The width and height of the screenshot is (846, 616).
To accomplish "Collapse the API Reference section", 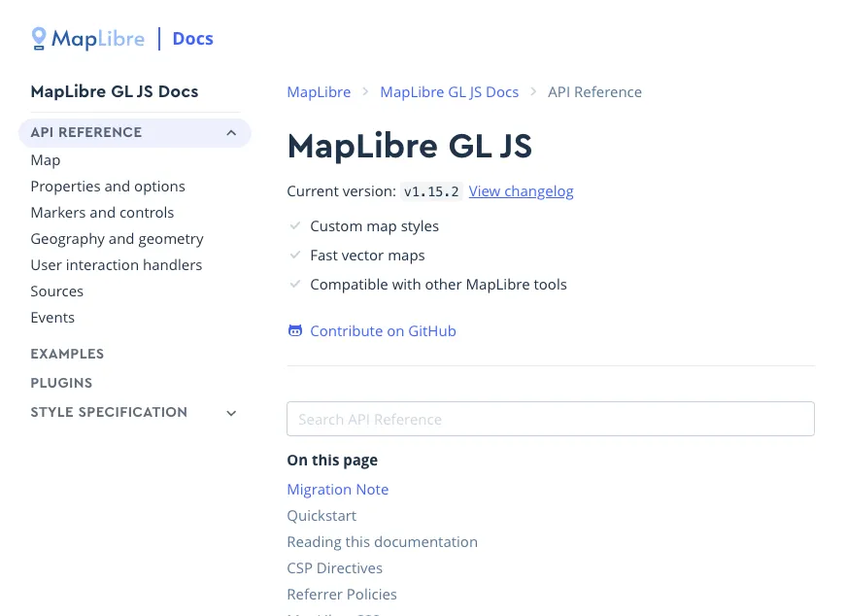I will click(x=231, y=132).
